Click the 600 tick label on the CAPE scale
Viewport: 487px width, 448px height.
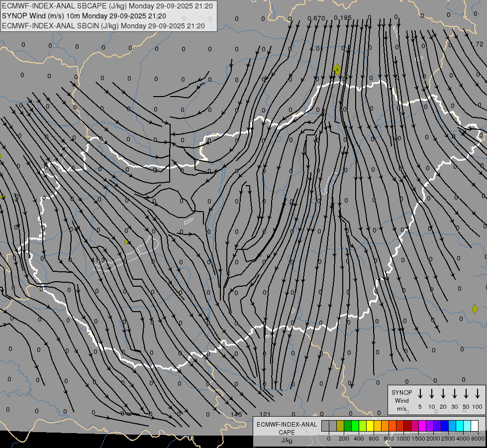click(x=373, y=439)
